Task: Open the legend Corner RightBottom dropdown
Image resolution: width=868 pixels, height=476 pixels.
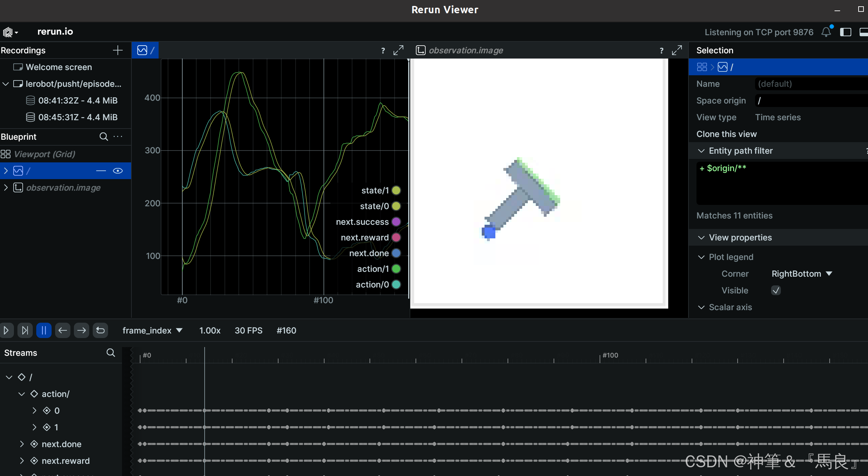Action: [802, 274]
